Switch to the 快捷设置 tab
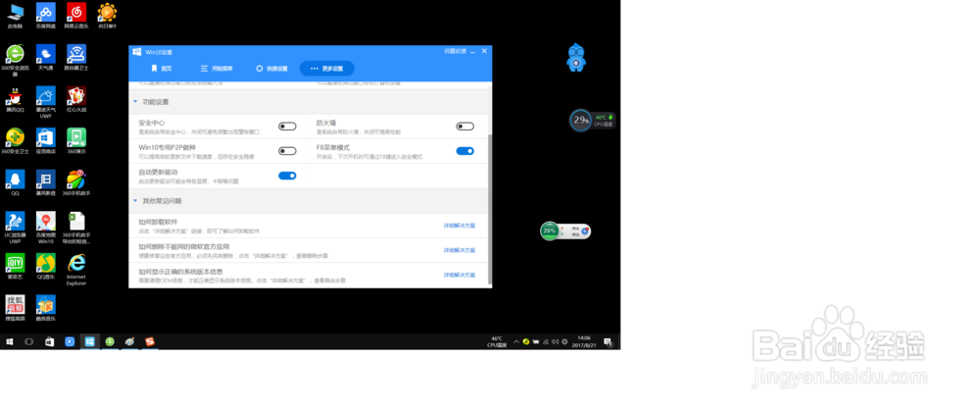 pos(271,69)
